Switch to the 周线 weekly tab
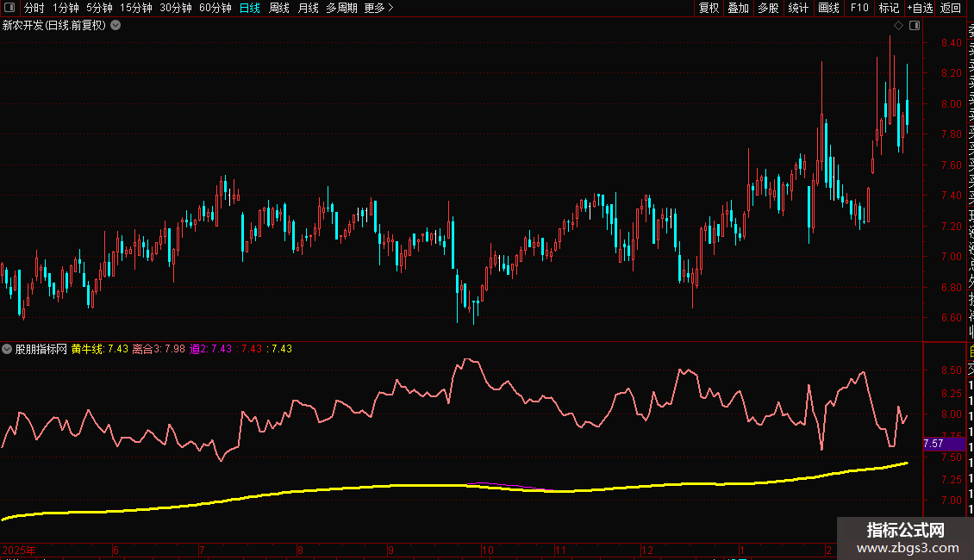This screenshot has width=974, height=560. pos(279,8)
